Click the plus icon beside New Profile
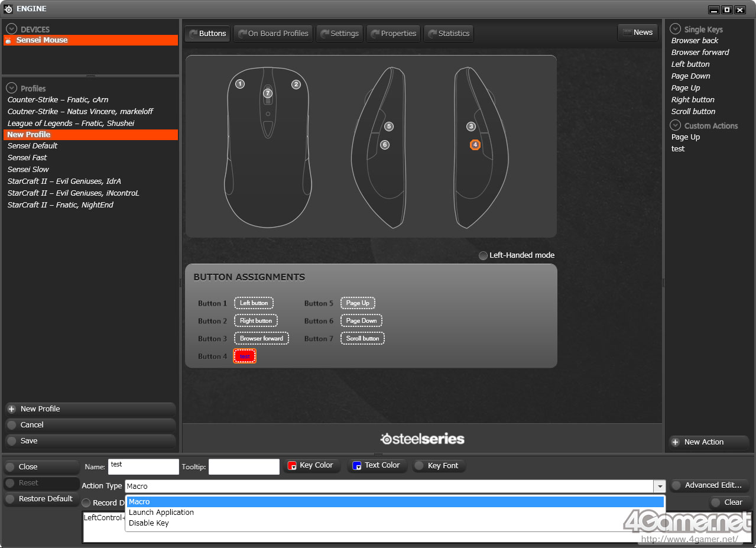The image size is (756, 548). point(12,409)
